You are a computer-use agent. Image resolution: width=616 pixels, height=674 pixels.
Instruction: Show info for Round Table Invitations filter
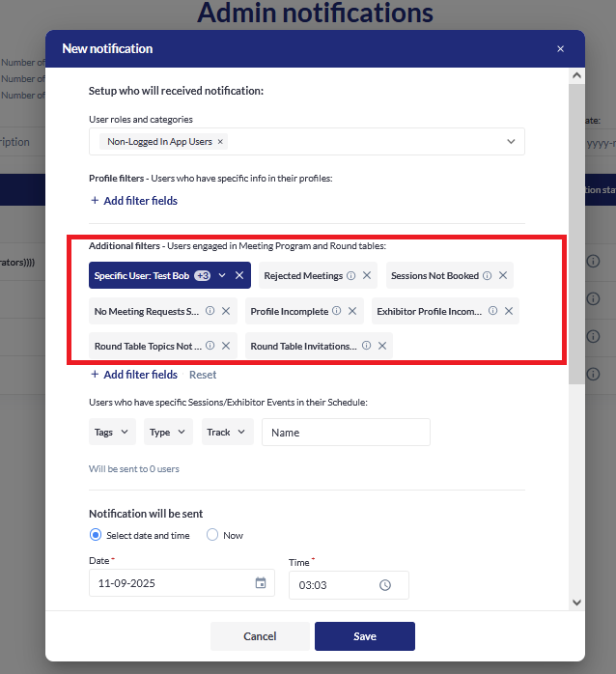point(366,346)
